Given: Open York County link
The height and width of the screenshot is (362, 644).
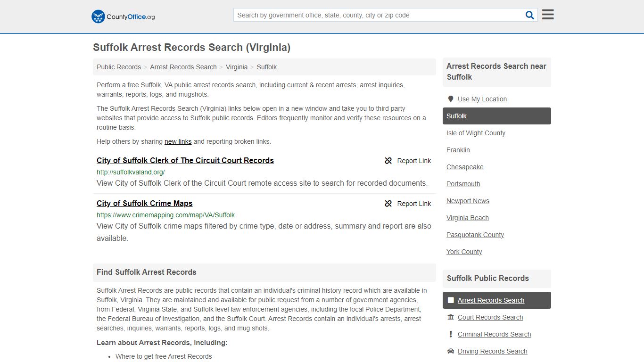Looking at the screenshot, I should 464,252.
